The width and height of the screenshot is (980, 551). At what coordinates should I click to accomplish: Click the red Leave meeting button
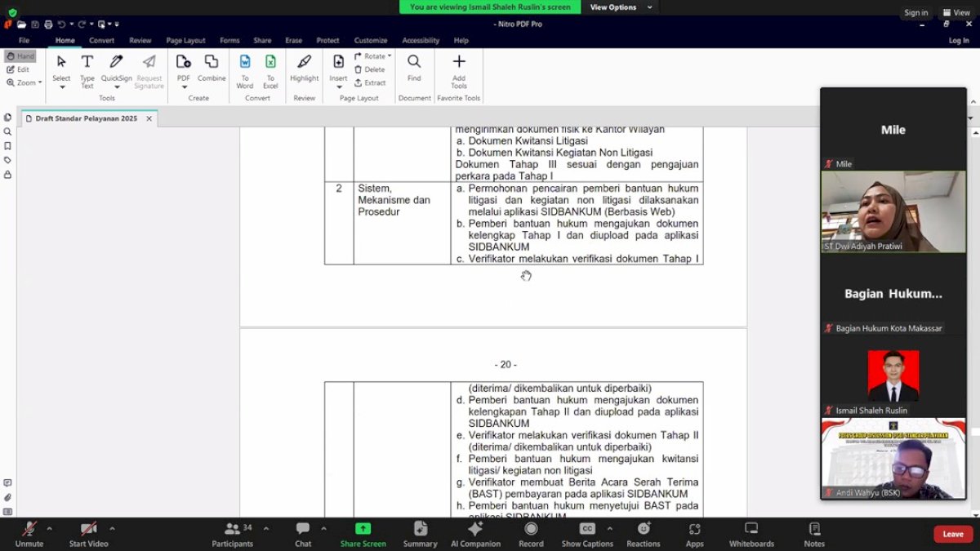pos(953,534)
